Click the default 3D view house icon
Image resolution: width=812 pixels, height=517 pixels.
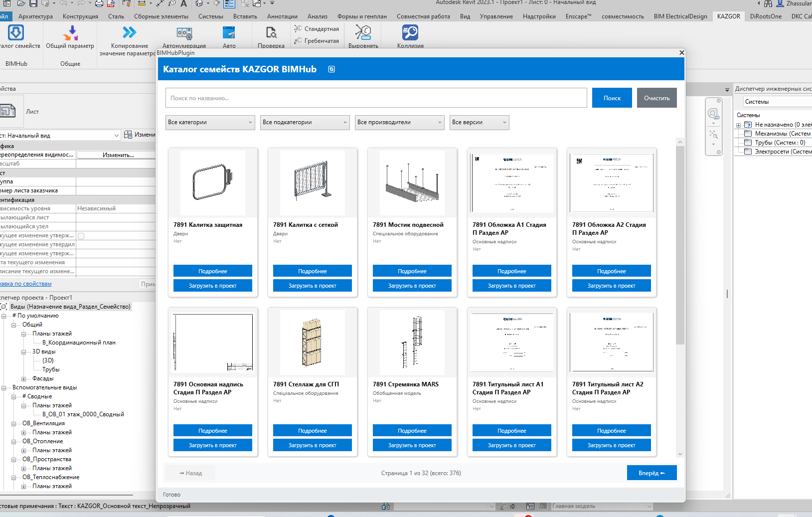click(x=199, y=3)
